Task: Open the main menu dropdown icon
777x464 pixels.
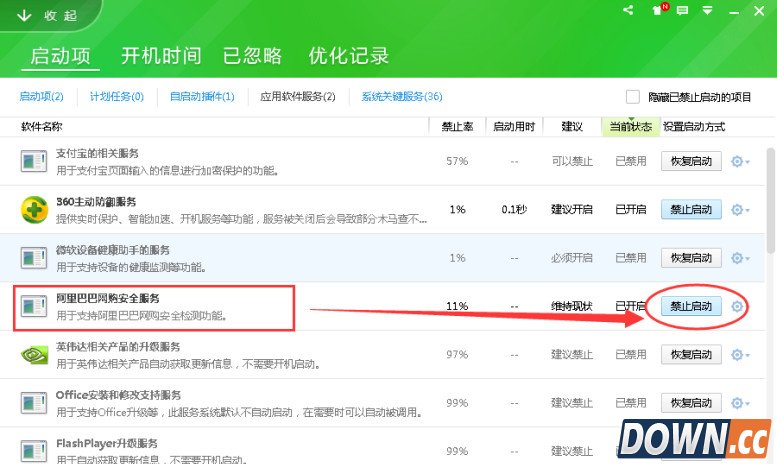Action: (x=708, y=10)
